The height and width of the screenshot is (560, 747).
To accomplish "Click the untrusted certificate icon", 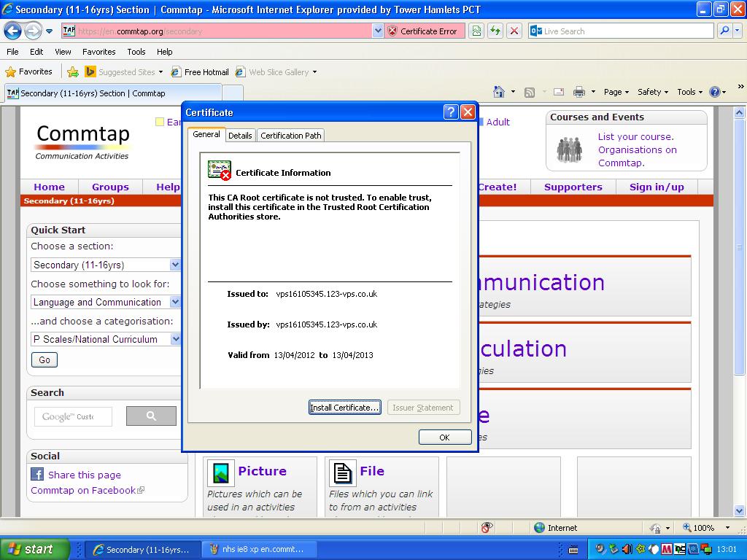I will click(219, 171).
